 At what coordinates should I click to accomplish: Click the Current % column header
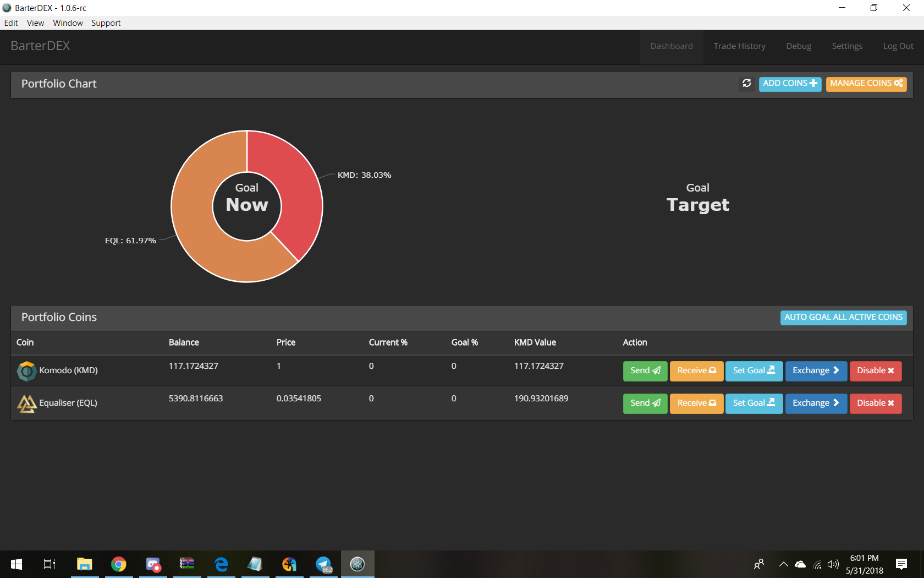click(x=388, y=342)
